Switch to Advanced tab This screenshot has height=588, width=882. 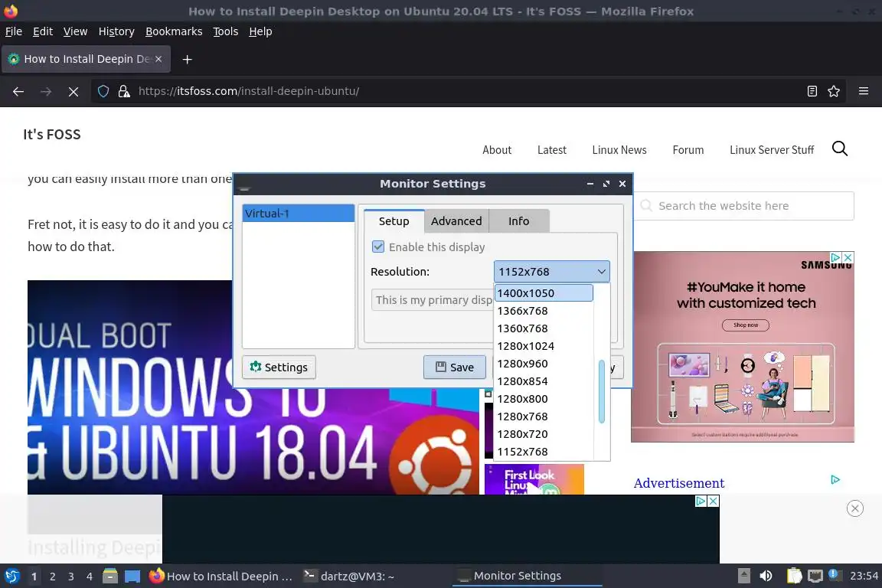pyautogui.click(x=456, y=220)
